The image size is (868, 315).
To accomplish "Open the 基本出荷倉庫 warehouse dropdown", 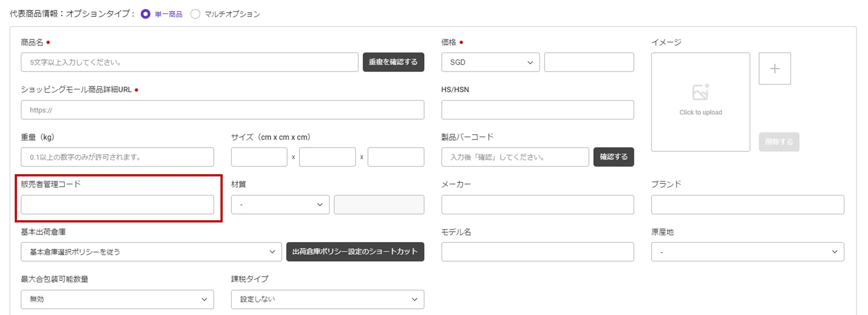I will point(151,252).
